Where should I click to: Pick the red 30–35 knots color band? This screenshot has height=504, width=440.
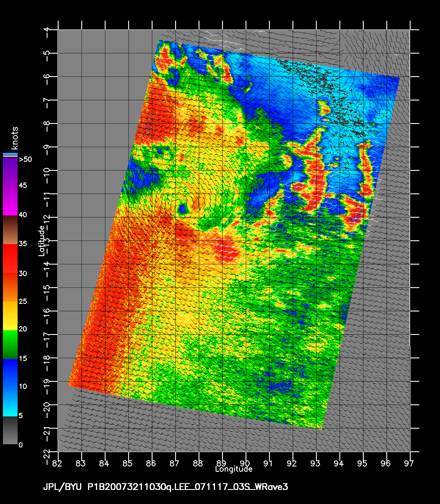[x=10, y=259]
